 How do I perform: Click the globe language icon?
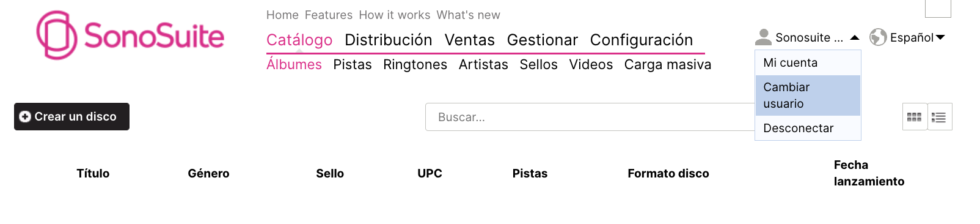[878, 37]
